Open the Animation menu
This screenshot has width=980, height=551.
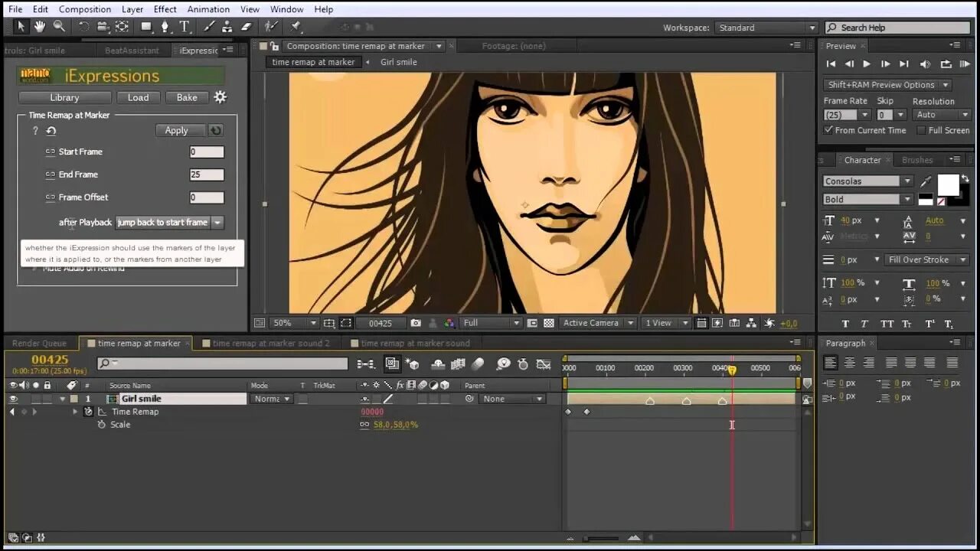click(x=208, y=9)
